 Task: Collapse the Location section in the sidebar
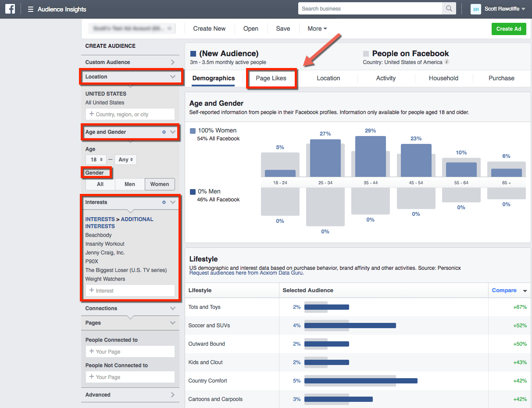(173, 77)
